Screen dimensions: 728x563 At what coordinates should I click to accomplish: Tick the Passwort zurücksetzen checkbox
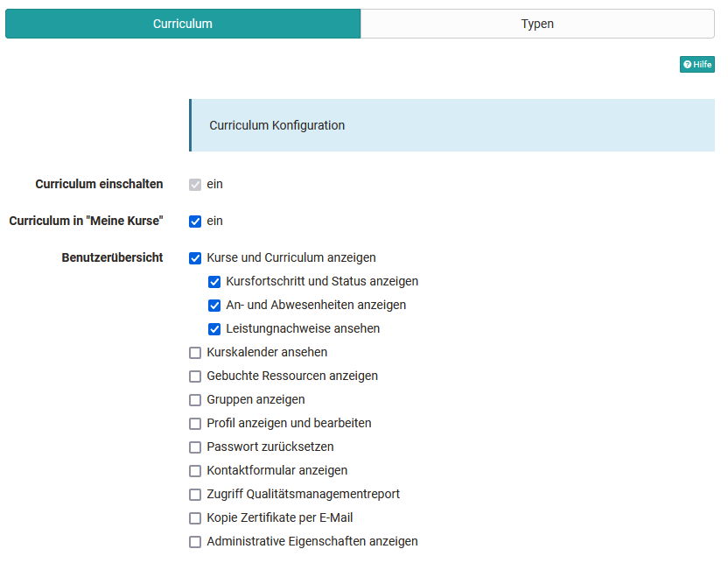click(195, 447)
